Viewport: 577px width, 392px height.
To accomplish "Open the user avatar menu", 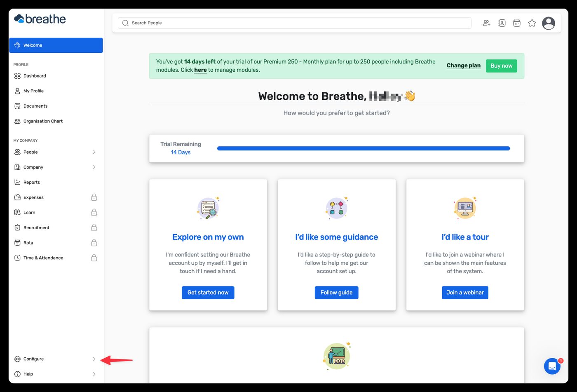I will coord(548,23).
